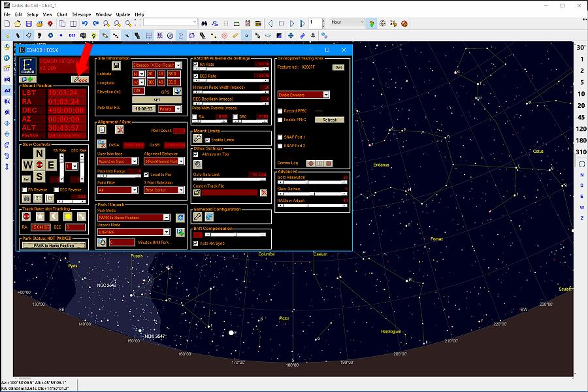Image resolution: width=588 pixels, height=392 pixels.
Task: Click the lunar tracking moon icon
Action: pyautogui.click(x=54, y=216)
